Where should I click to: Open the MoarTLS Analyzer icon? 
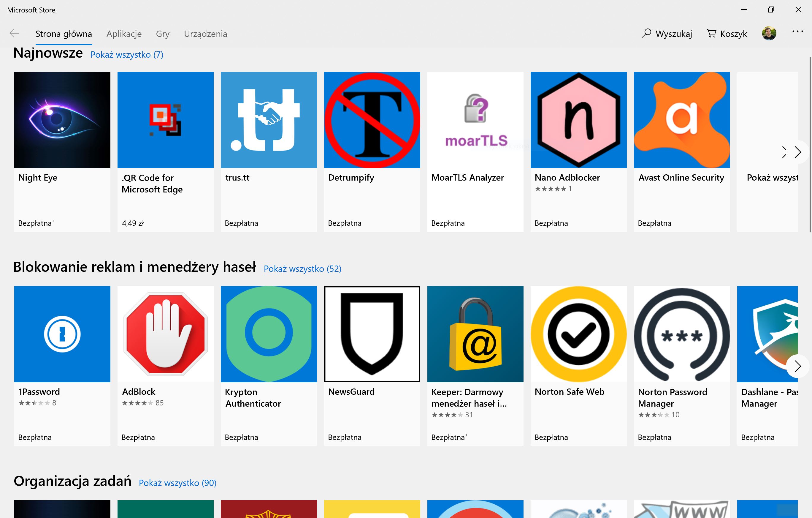475,120
